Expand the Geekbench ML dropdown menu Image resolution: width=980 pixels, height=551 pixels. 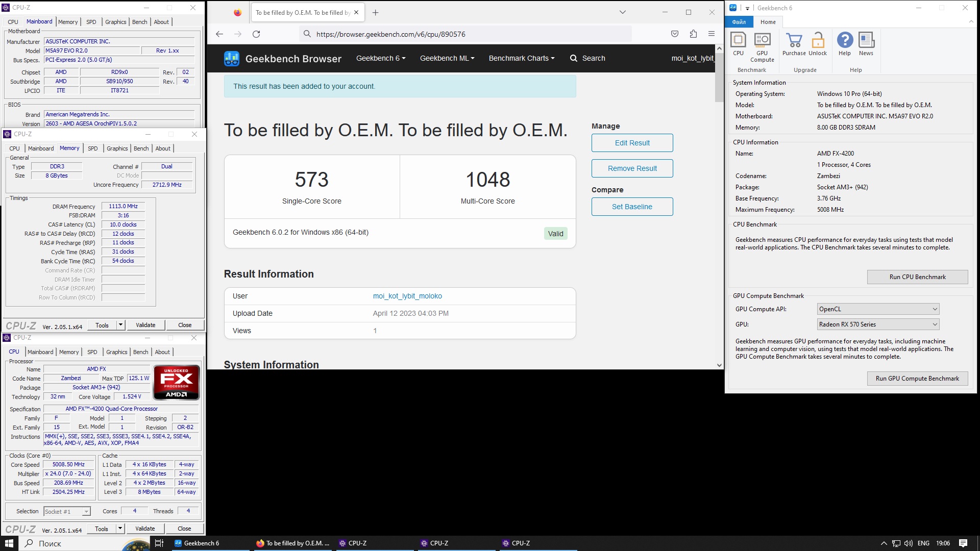pyautogui.click(x=447, y=58)
